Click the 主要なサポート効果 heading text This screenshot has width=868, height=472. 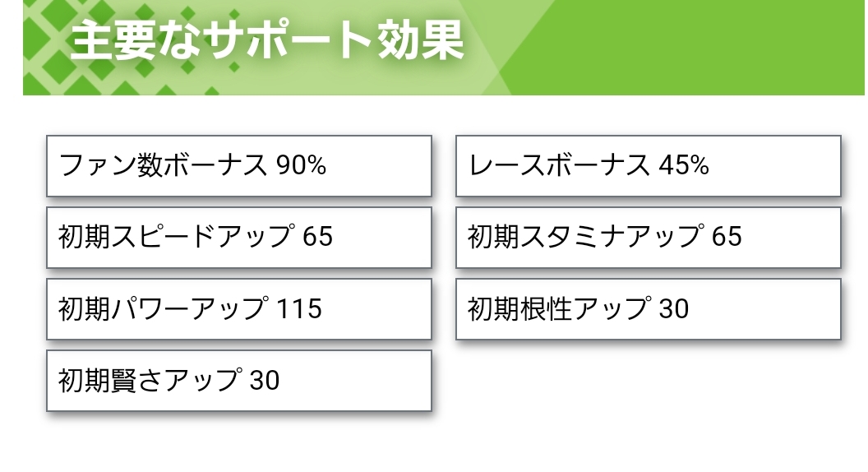(x=267, y=41)
